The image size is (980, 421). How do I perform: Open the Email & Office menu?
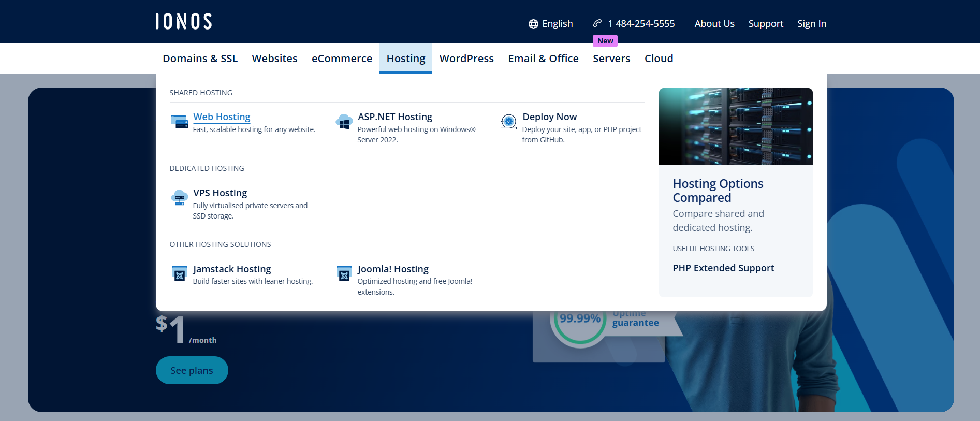(543, 59)
